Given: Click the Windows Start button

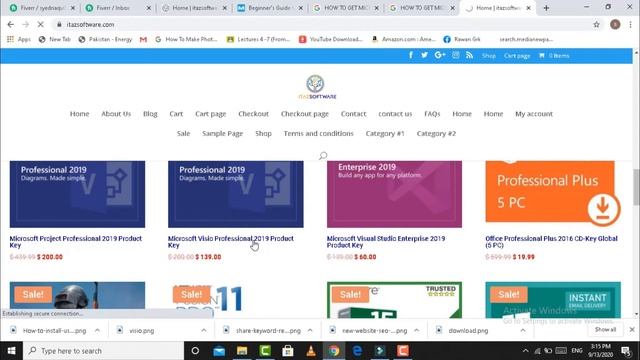Looking at the screenshot, I should (11, 351).
